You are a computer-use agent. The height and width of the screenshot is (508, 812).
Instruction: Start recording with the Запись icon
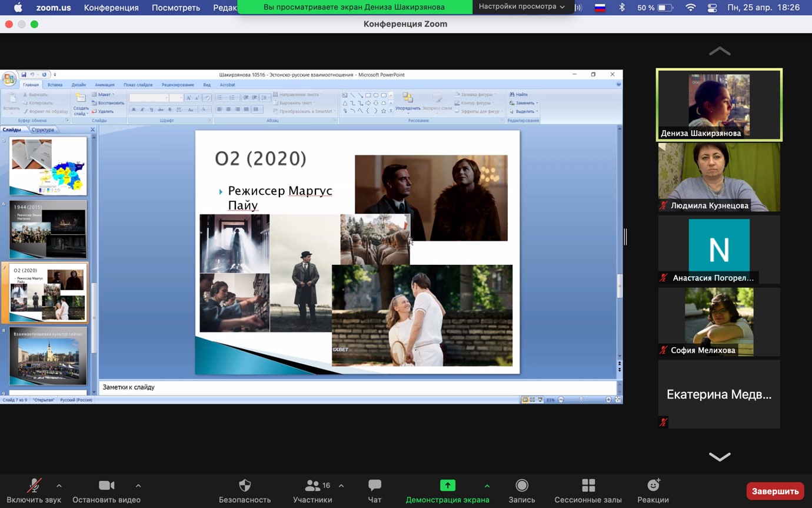(521, 486)
